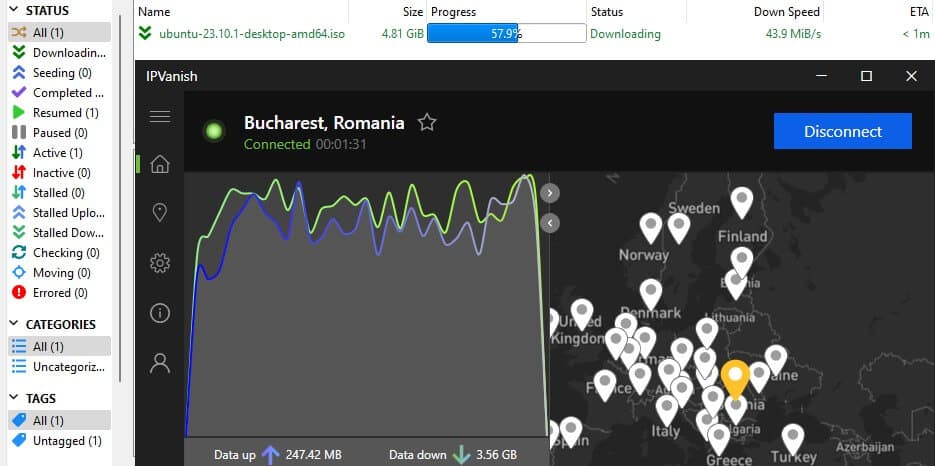Select All (1) under TAGS
Screen dimensions: 935x466
tap(59, 420)
